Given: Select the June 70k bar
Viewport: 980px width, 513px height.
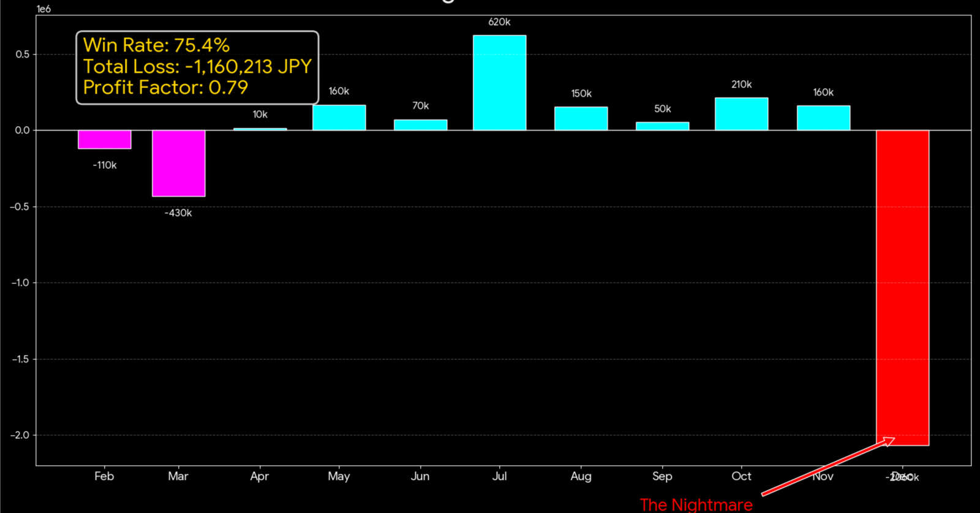Looking at the screenshot, I should [420, 125].
